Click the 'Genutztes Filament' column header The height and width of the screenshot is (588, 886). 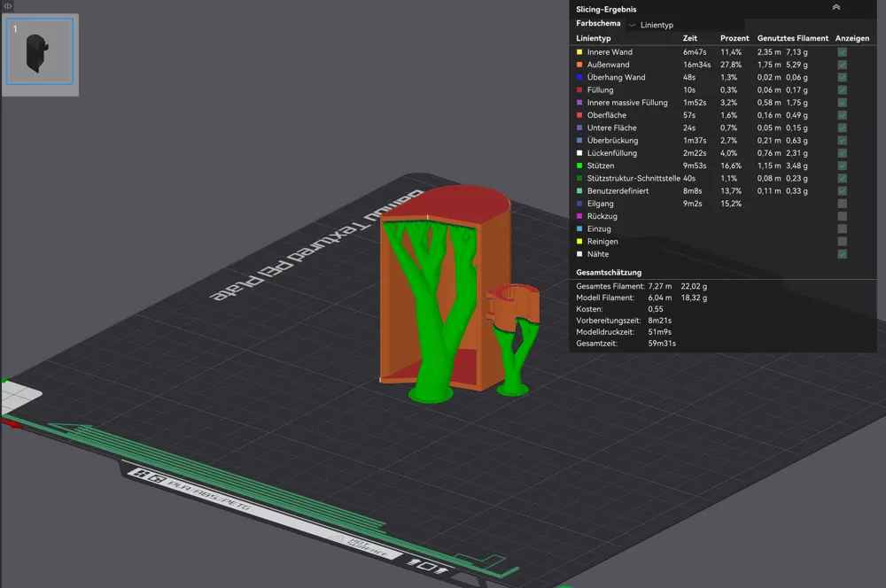(x=793, y=38)
